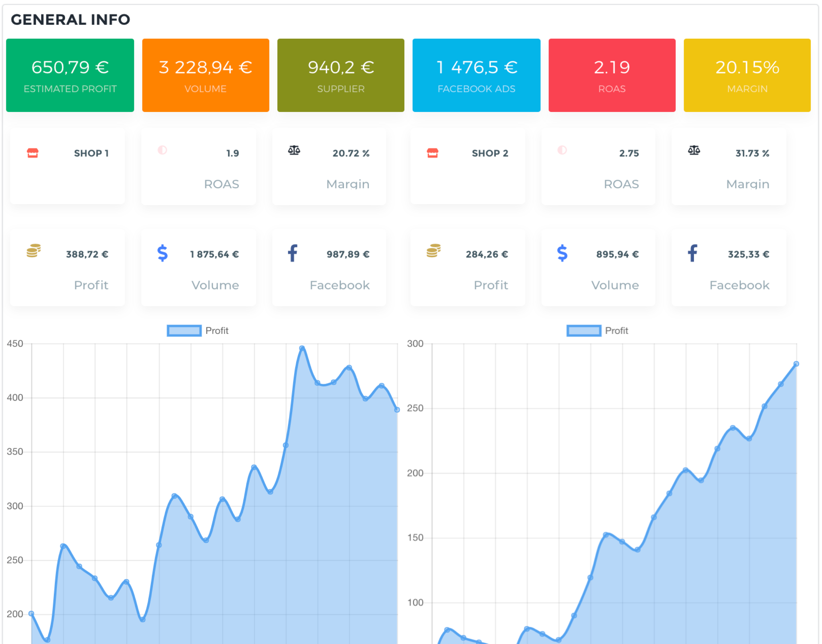The width and height of the screenshot is (822, 644).
Task: Select the red ROAS summary card
Action: pos(612,75)
